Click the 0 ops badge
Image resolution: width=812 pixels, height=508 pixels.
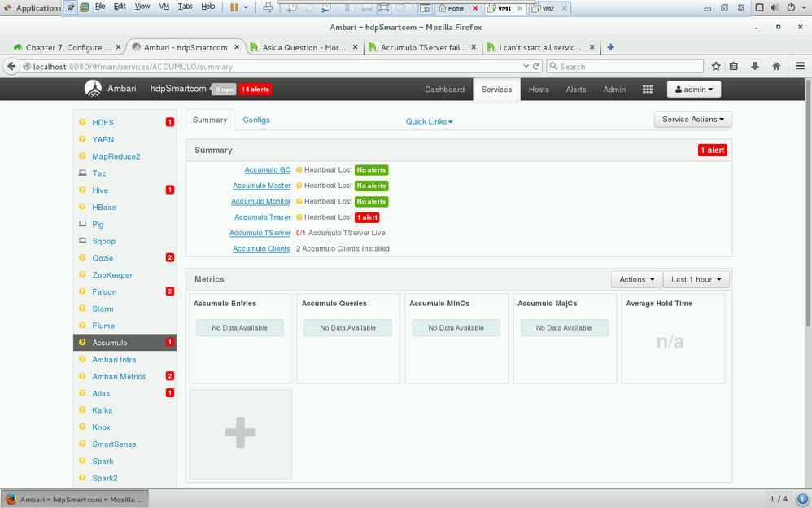pos(224,90)
